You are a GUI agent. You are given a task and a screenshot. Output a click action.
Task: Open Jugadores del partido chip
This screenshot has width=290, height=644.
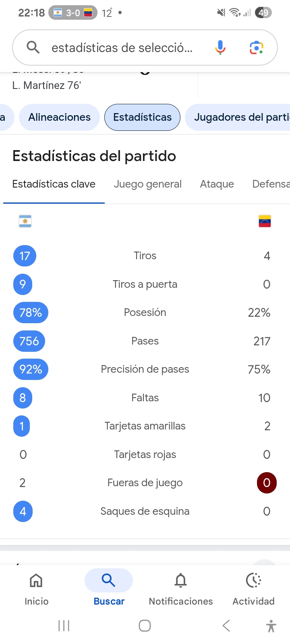[238, 117]
